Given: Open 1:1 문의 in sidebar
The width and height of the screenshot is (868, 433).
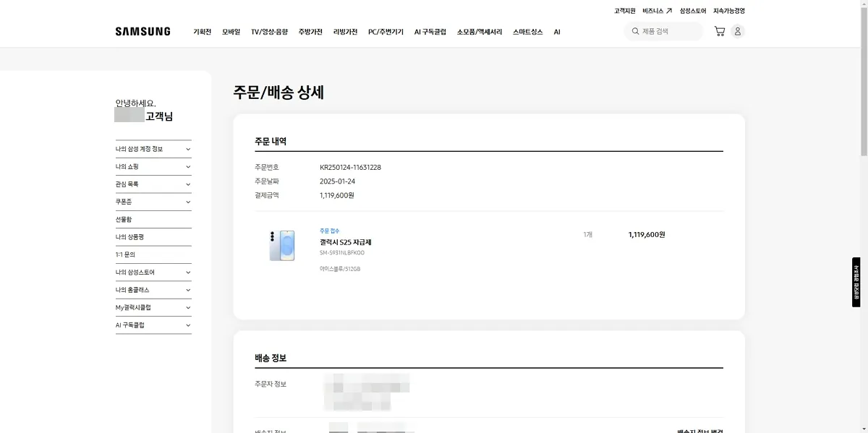Looking at the screenshot, I should click(125, 254).
